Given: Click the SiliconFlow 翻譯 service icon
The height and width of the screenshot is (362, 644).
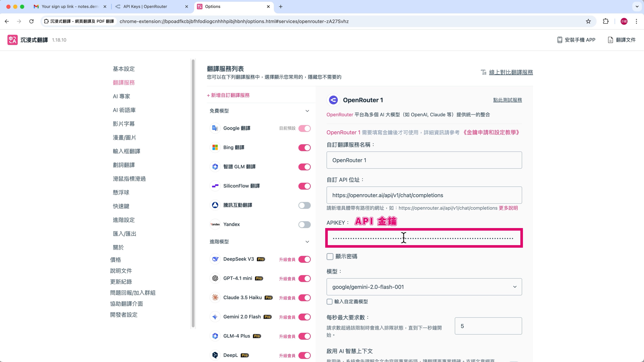Looking at the screenshot, I should (x=215, y=186).
